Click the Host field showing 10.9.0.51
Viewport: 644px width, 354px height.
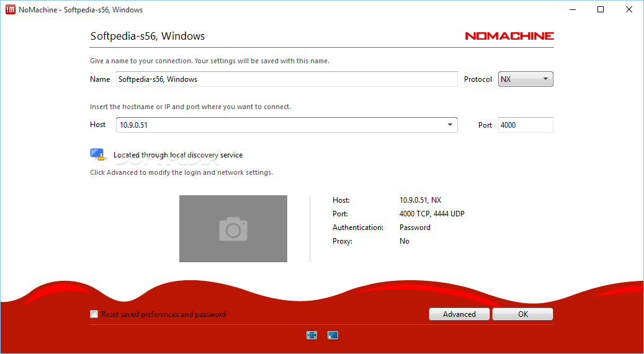pos(287,125)
